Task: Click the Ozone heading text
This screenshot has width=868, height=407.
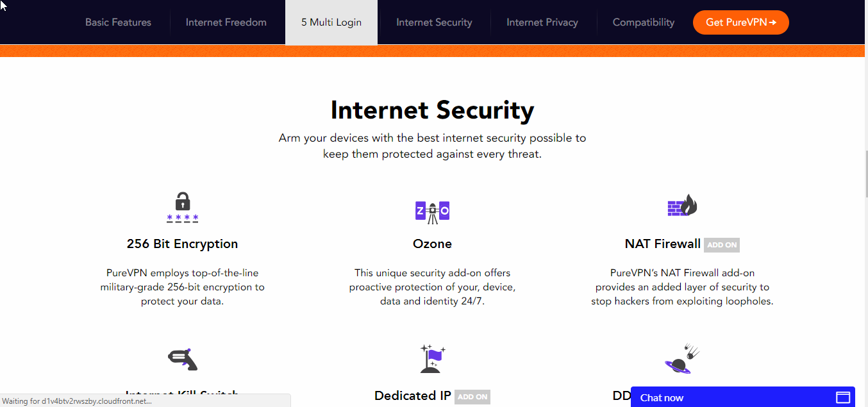Action: pyautogui.click(x=432, y=244)
